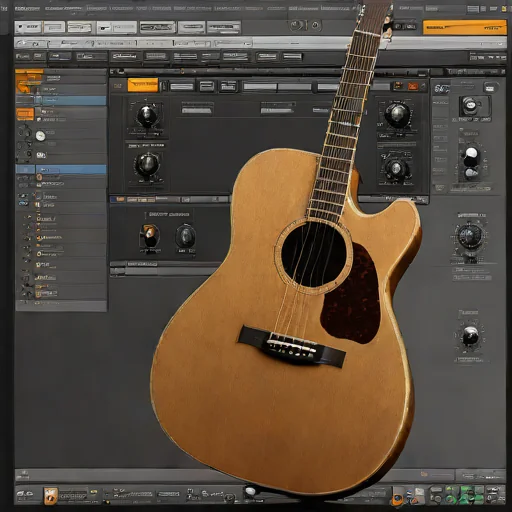
Task: Click the red-orange icon above right knob panel
Action: (413, 86)
